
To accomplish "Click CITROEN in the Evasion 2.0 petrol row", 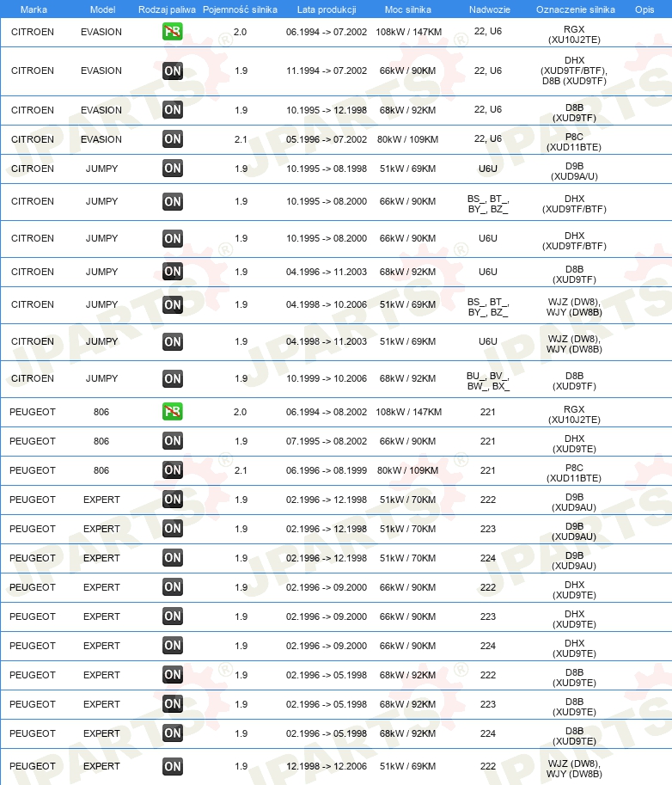I will tap(33, 32).
